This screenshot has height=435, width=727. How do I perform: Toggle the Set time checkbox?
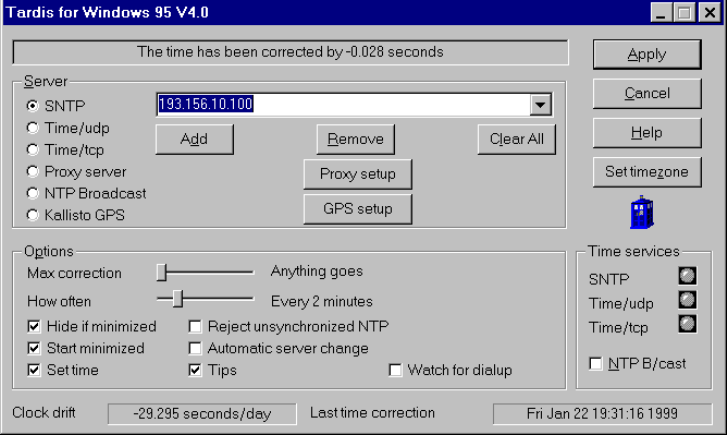click(34, 370)
